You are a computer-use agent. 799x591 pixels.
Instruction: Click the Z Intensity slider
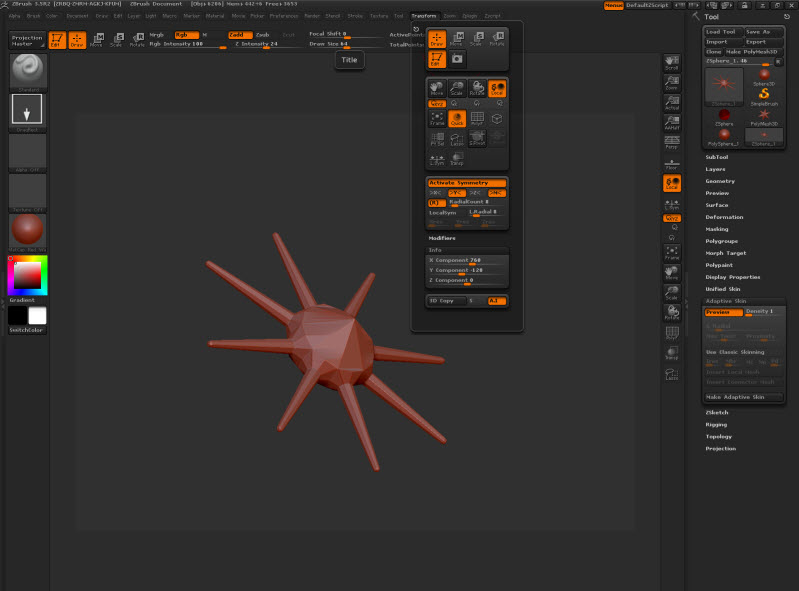tap(257, 44)
